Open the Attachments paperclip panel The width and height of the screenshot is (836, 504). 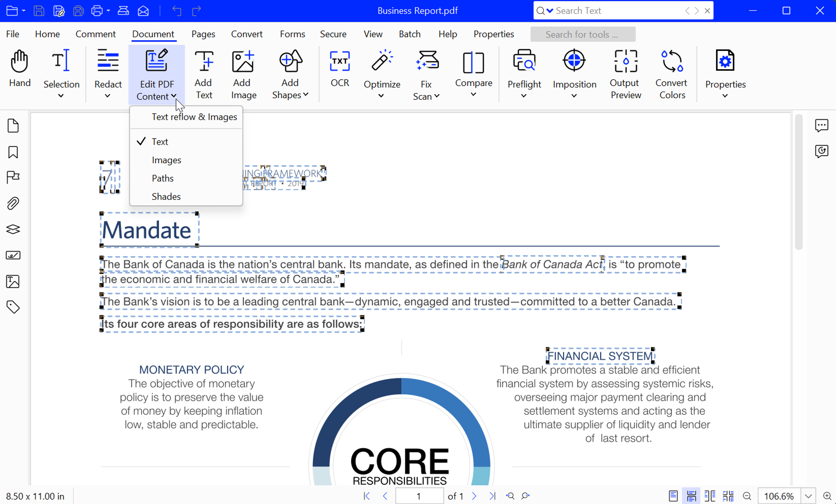coord(13,203)
